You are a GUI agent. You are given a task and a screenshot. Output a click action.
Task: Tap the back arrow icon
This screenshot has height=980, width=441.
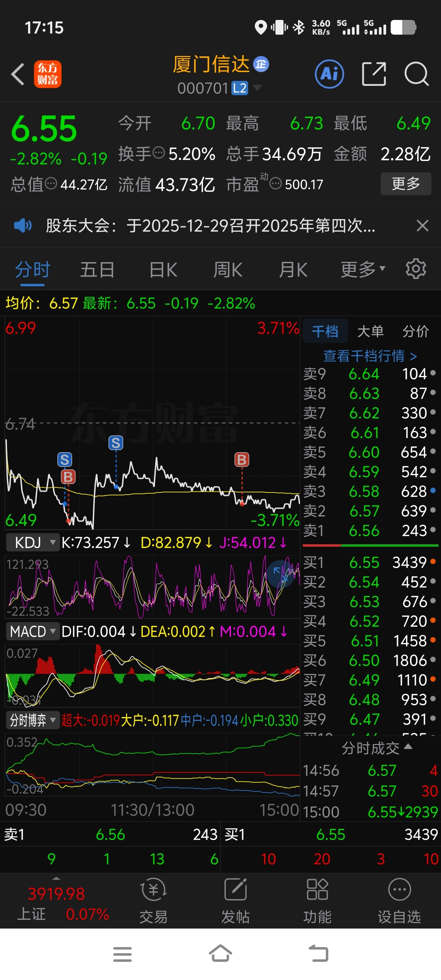tap(17, 74)
